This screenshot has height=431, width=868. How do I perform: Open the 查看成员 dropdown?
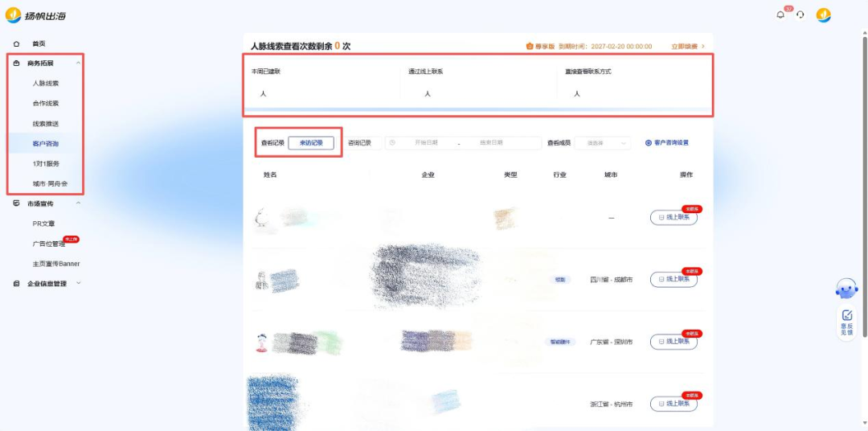[602, 143]
